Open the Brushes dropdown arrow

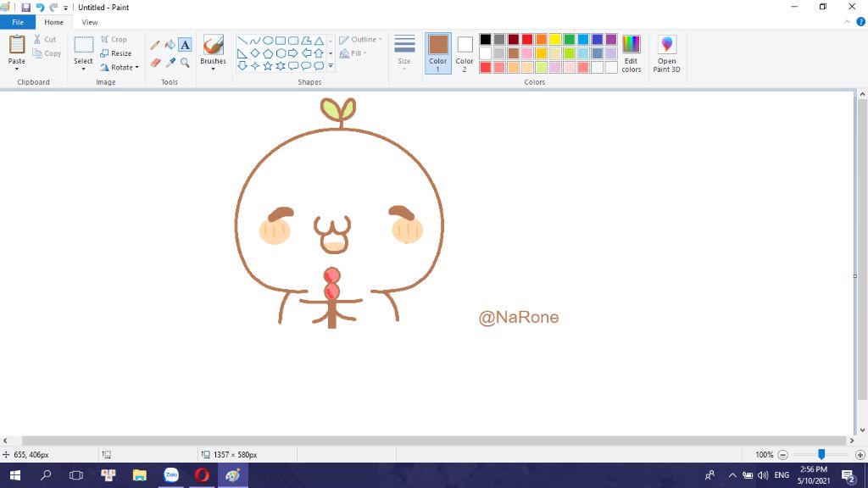[213, 69]
